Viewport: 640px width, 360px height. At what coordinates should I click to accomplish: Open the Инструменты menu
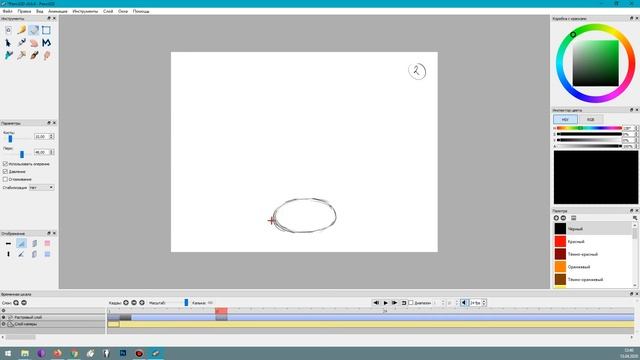click(x=85, y=11)
